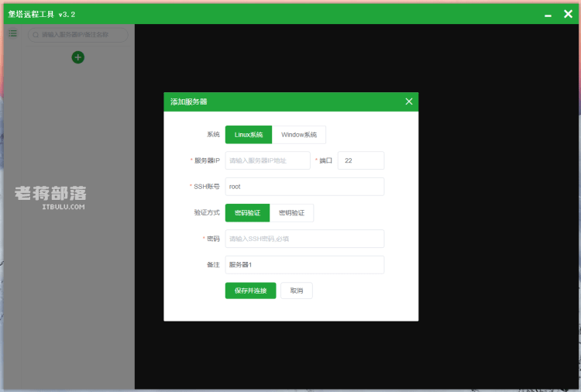
Task: Minimize the 堡塔远程工具 window
Action: coord(548,15)
